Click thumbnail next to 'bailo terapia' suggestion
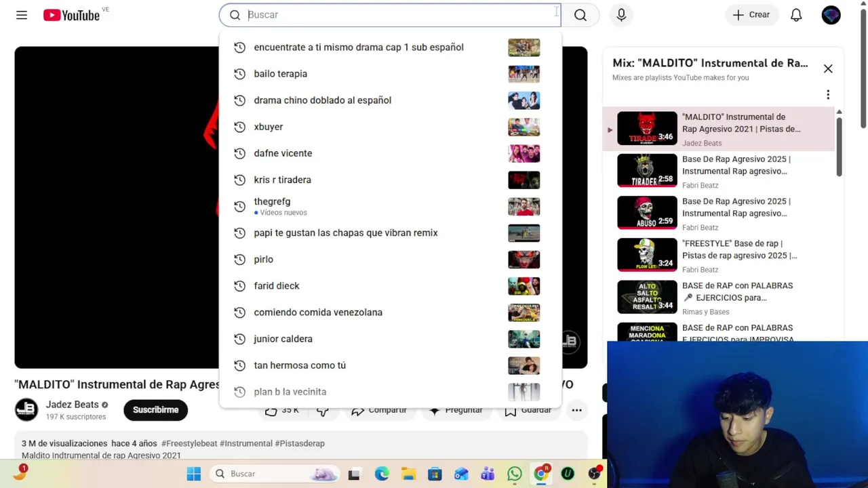Viewport: 868px width, 488px height. [524, 74]
